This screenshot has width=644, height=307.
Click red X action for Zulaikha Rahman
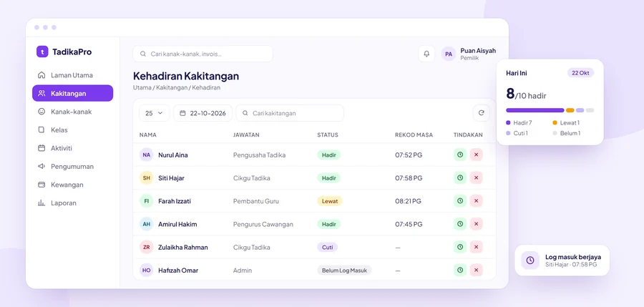[476, 247]
